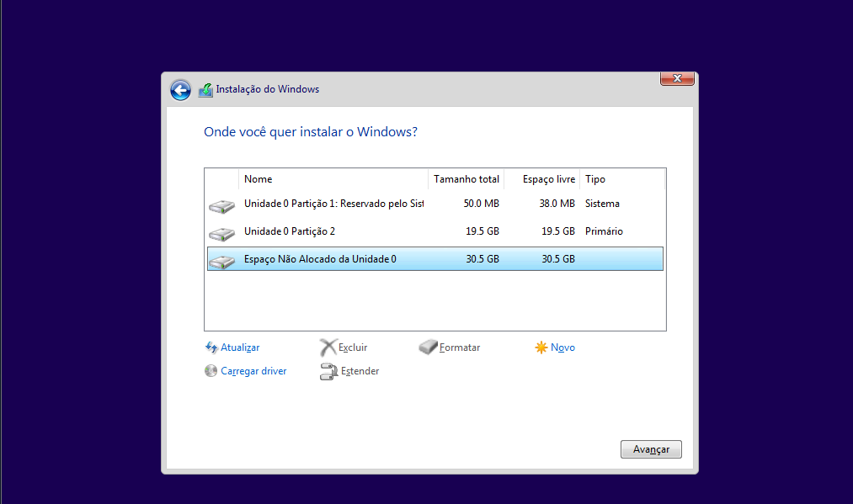This screenshot has height=504, width=853.
Task: Select Unidade 0 Partição 1 Reservado row
Action: click(x=435, y=204)
